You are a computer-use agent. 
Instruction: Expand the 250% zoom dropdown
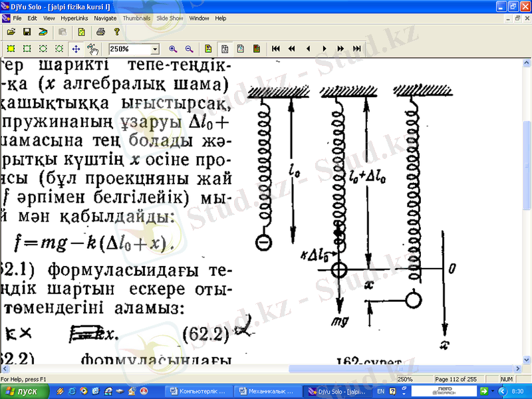click(155, 49)
